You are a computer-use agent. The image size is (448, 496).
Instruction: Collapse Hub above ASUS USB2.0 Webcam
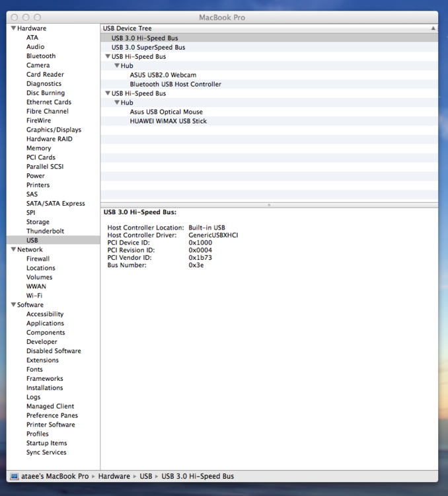point(117,65)
